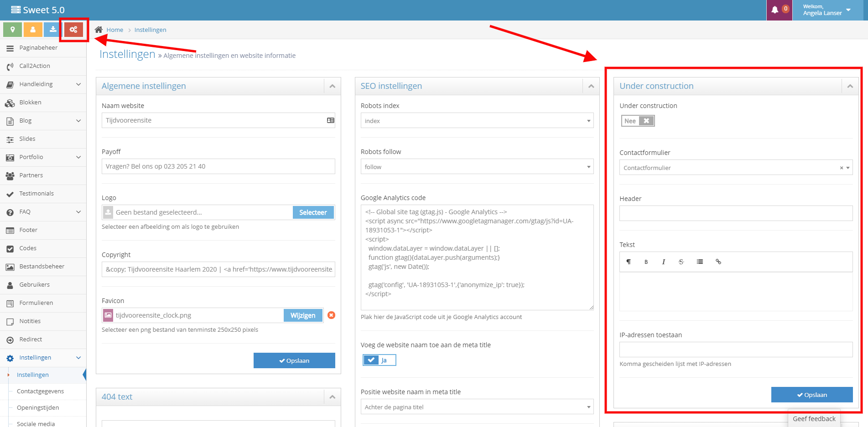
Task: Insert list in Tekst editor
Action: click(700, 262)
